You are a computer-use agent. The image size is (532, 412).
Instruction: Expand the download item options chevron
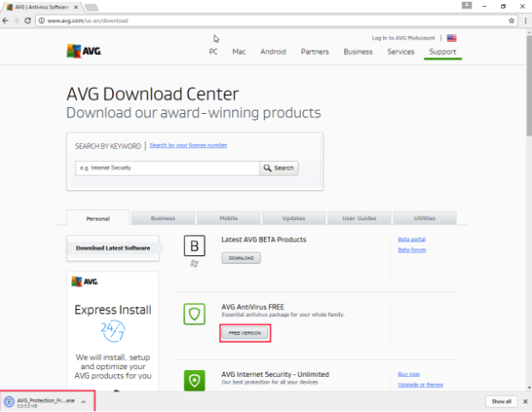[x=83, y=402]
